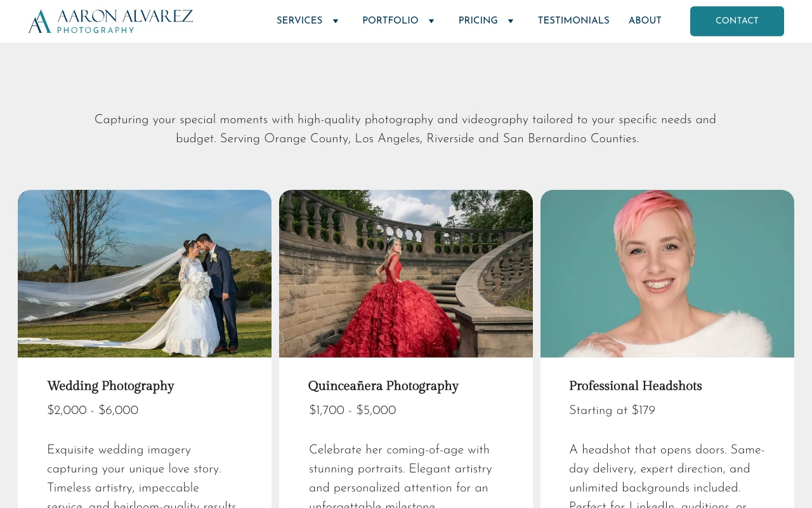The height and width of the screenshot is (508, 812).
Task: Select the Professional Headshots heading
Action: (636, 386)
